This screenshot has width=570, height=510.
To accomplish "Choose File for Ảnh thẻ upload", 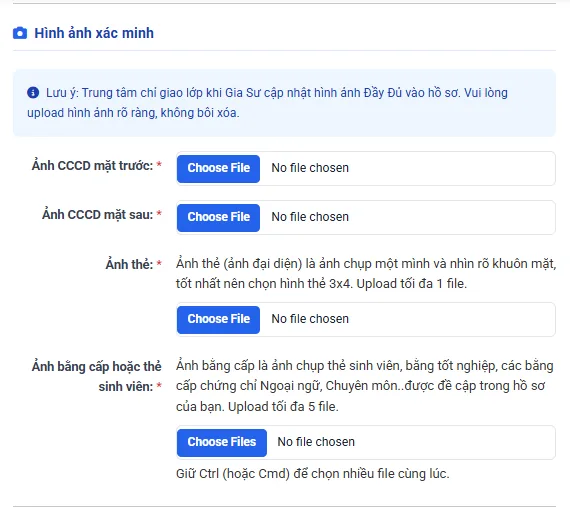I will pos(218,320).
